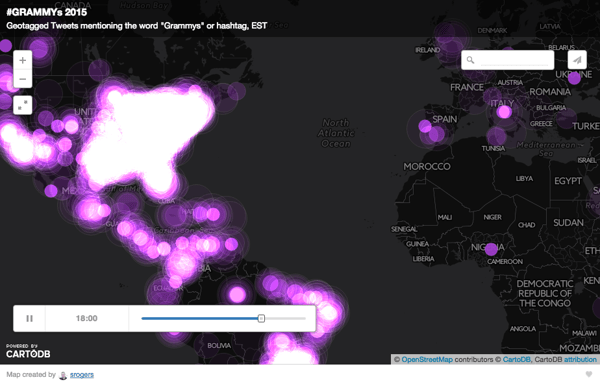600x384 pixels.
Task: Click the ANGOLA country label
Action: point(523,329)
